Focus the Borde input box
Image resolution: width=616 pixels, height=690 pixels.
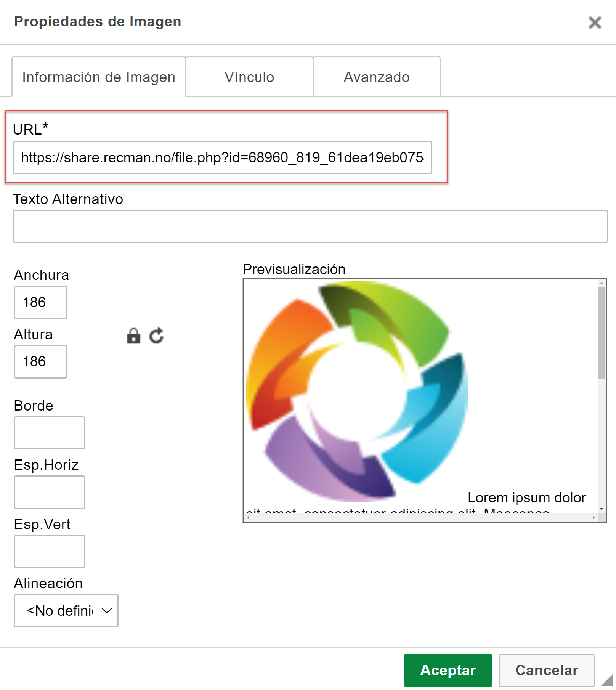(x=50, y=433)
